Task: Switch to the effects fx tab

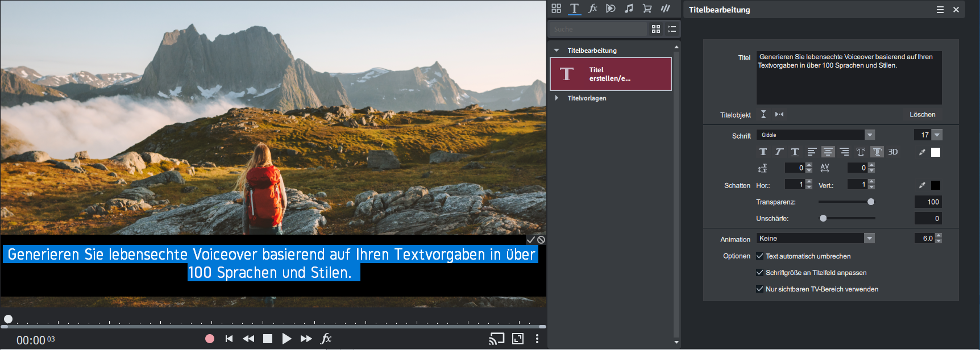Action: point(592,9)
